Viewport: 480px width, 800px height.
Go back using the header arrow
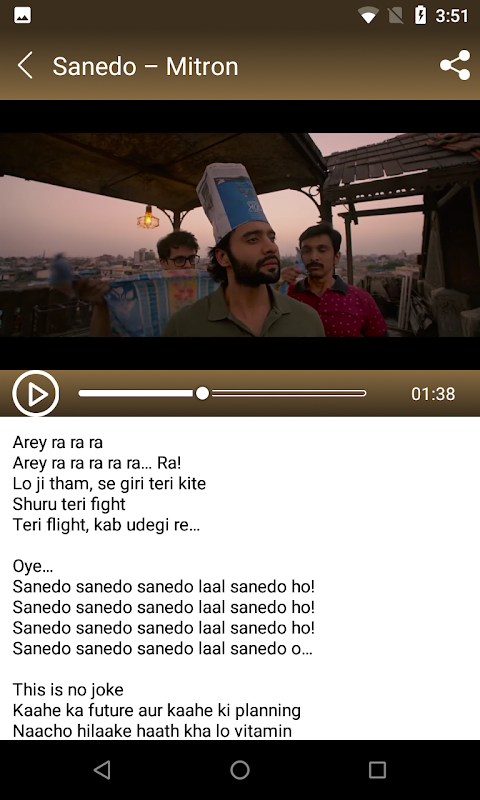(24, 65)
